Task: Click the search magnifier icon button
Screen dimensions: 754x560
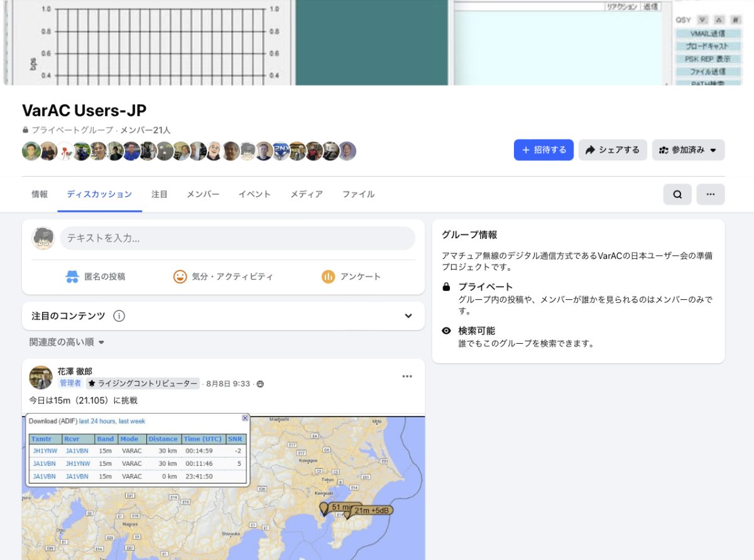Action: point(677,194)
